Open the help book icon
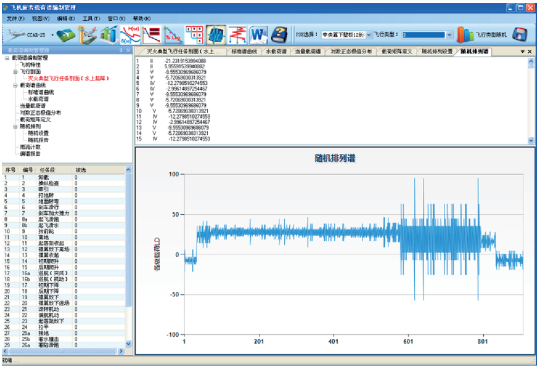This screenshot has width=543, height=369. coord(279,35)
